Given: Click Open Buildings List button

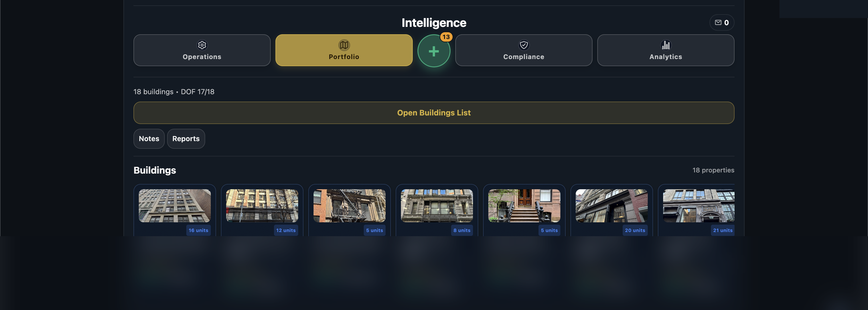Looking at the screenshot, I should (434, 113).
